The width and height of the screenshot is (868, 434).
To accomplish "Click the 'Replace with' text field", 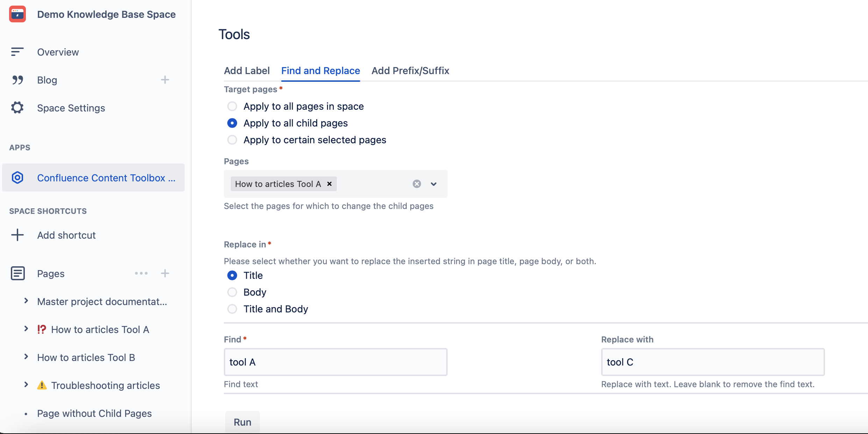I will [713, 362].
